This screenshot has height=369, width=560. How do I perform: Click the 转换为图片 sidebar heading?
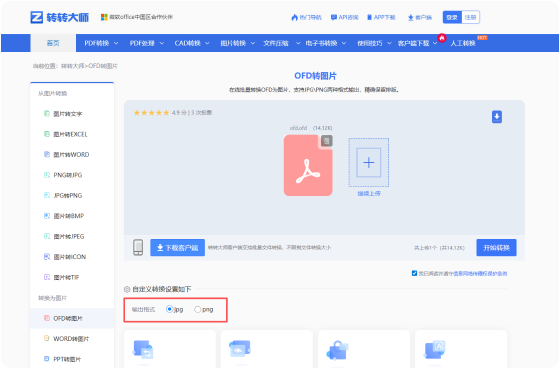pyautogui.click(x=52, y=298)
